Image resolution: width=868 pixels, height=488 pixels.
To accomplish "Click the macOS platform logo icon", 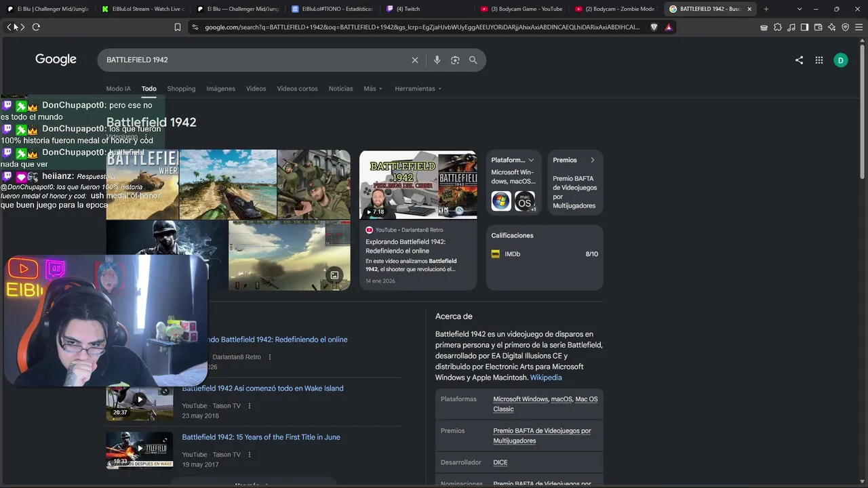I will click(524, 201).
